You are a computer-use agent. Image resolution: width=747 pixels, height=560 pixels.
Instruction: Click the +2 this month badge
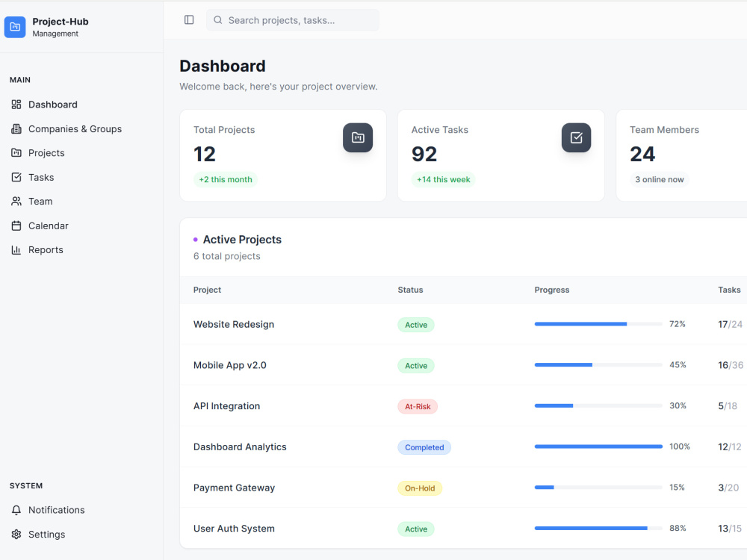pyautogui.click(x=226, y=179)
